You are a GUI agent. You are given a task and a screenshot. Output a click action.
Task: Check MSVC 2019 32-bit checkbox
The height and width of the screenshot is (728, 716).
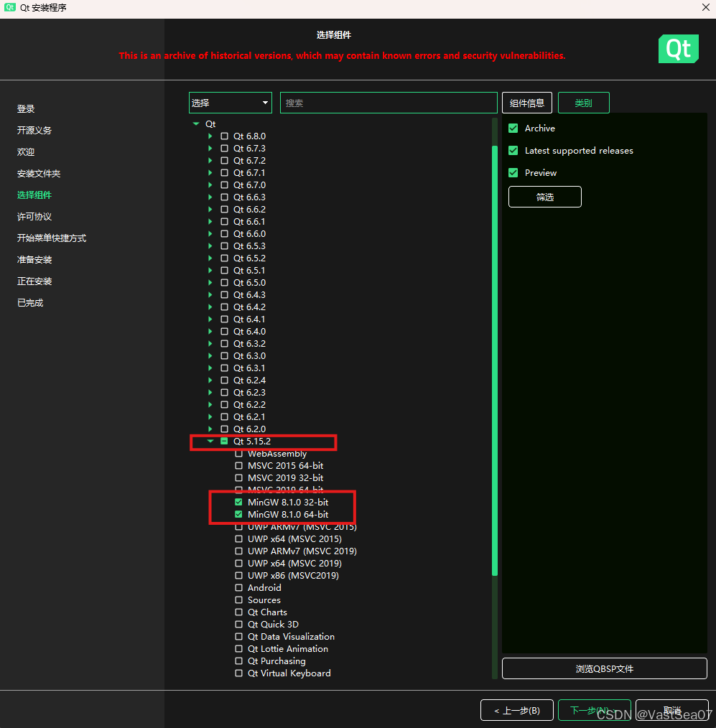pos(238,477)
